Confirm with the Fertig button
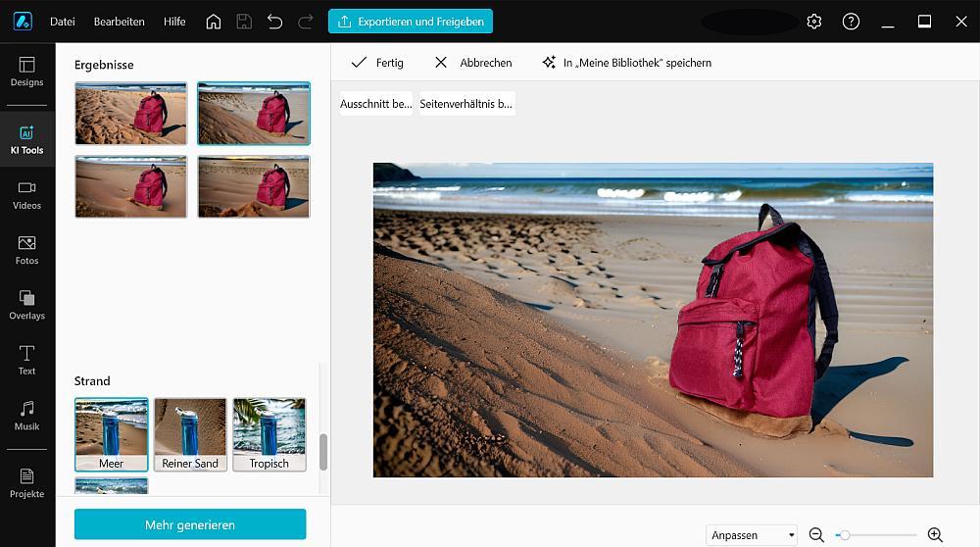 (377, 63)
